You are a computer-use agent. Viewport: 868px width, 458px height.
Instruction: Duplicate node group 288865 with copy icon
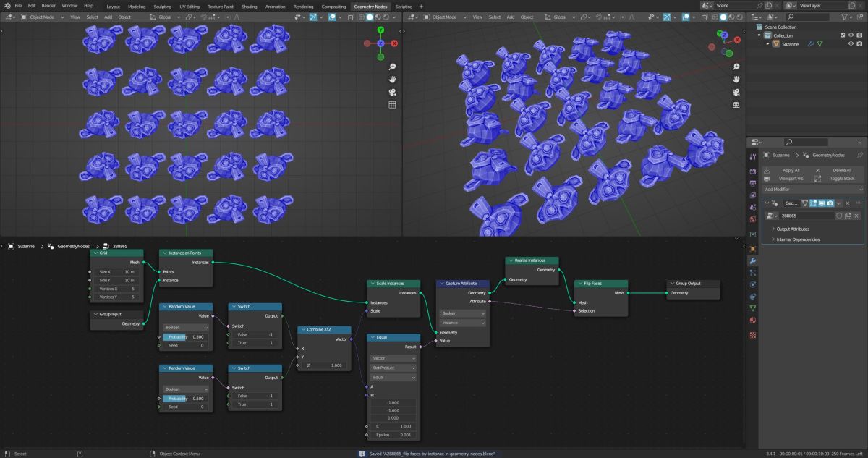(x=848, y=216)
